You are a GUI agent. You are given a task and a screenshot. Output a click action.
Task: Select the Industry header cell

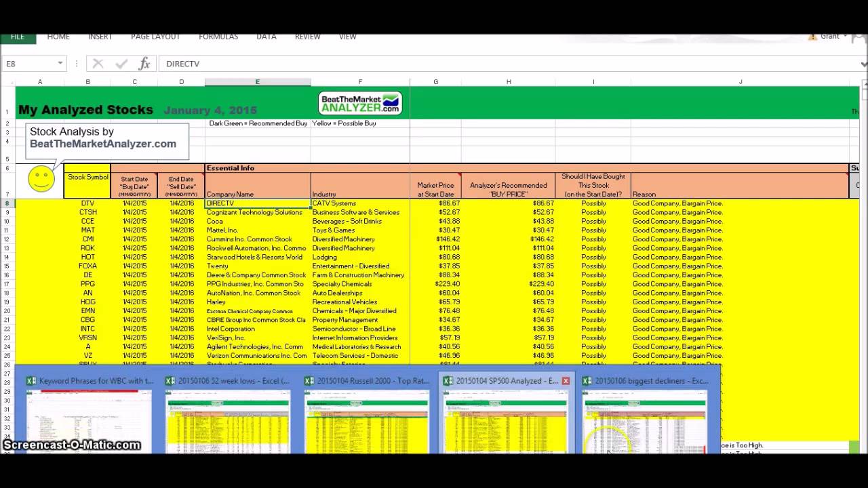(x=360, y=185)
